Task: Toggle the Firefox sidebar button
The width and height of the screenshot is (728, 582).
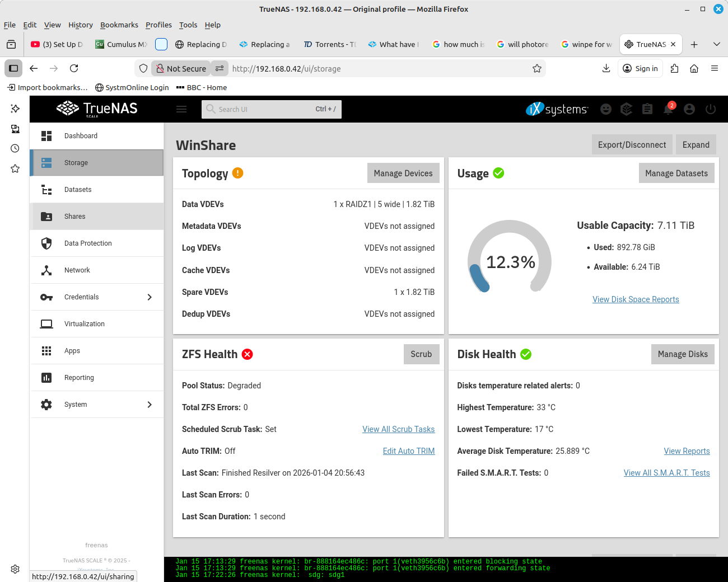Action: pos(13,68)
